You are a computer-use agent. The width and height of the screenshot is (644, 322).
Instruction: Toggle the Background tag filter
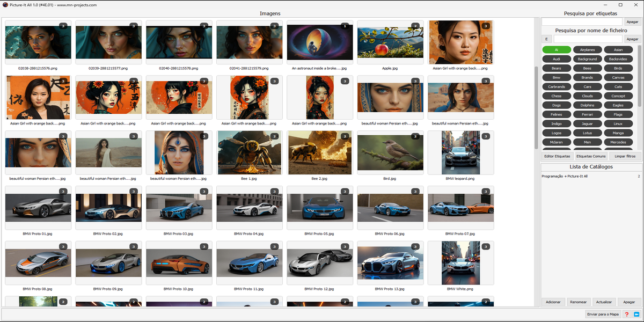[588, 59]
